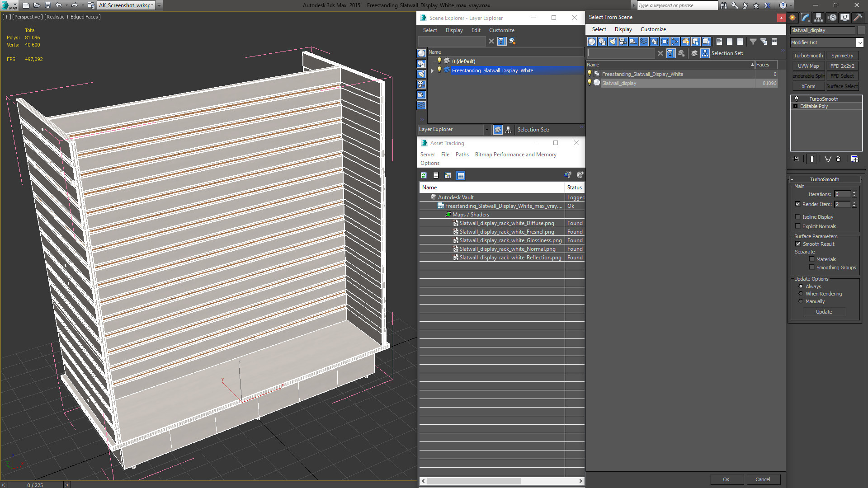Screen dimensions: 868x488
Task: Select Always update option
Action: point(801,286)
